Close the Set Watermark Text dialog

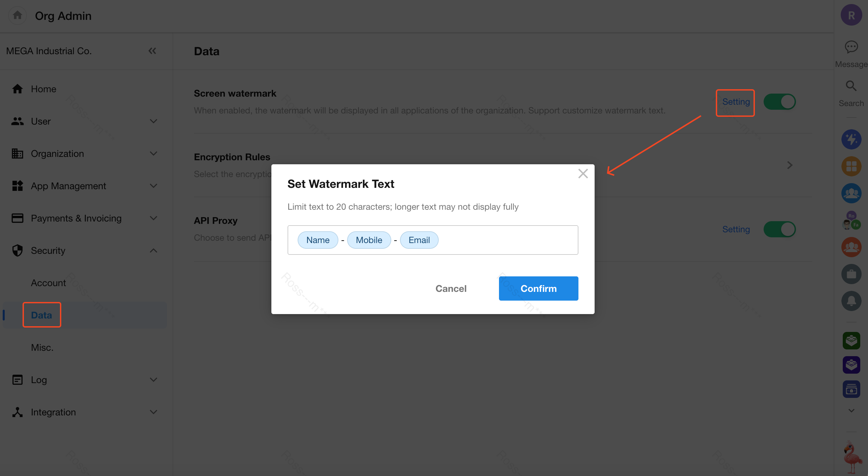[582, 173]
